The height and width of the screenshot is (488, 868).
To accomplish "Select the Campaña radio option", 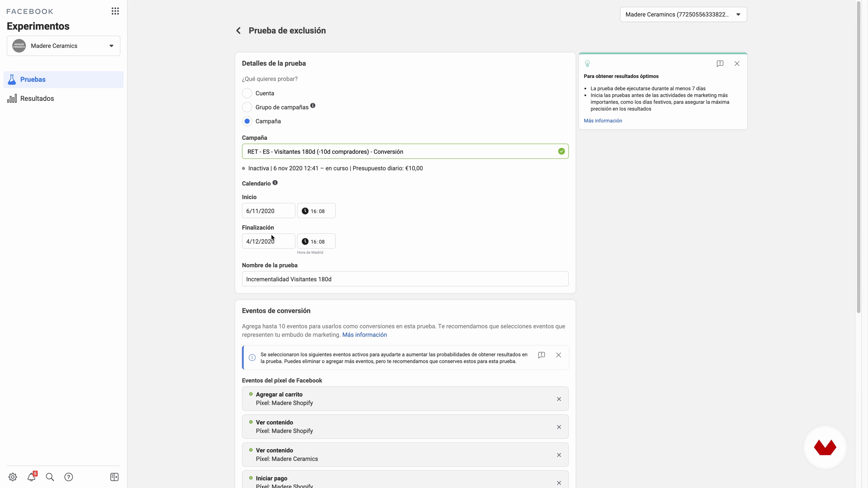I will pyautogui.click(x=247, y=121).
